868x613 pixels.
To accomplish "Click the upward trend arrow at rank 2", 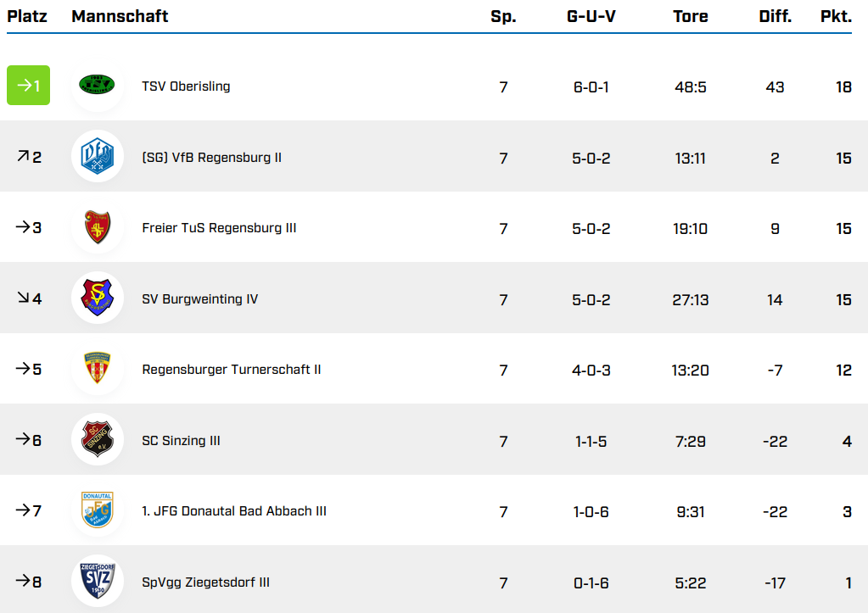I will [x=22, y=157].
